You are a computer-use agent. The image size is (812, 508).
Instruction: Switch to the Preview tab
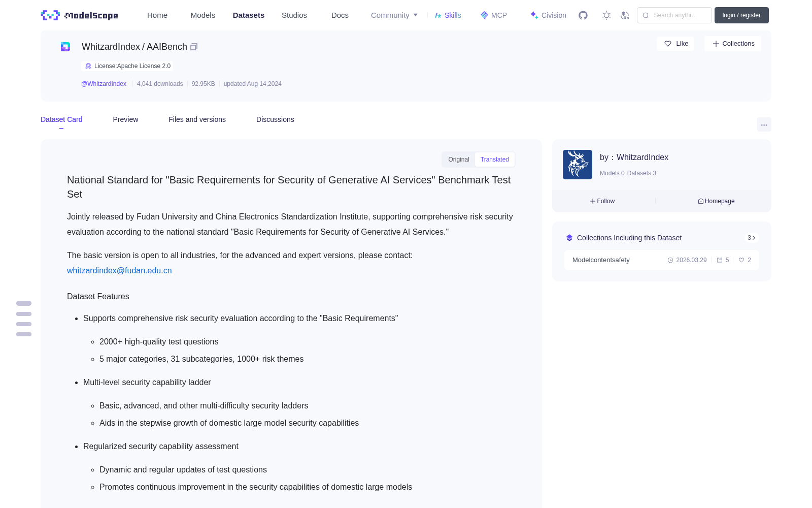(125, 119)
